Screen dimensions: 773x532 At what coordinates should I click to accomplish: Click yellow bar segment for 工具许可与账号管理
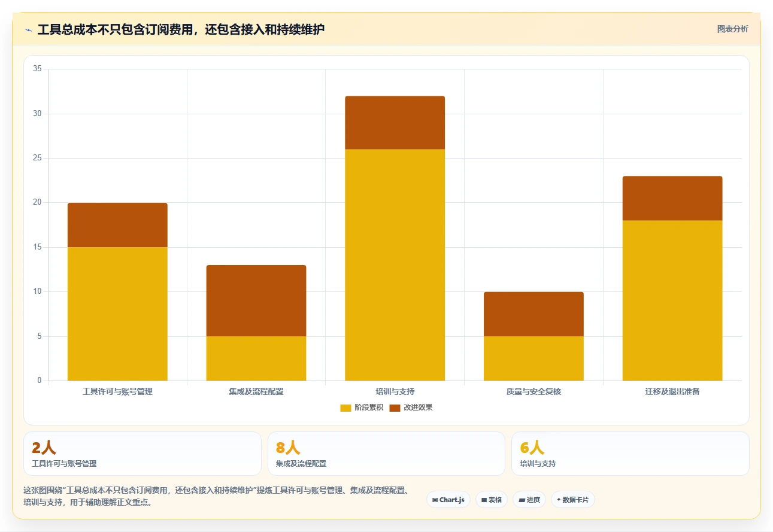(117, 314)
